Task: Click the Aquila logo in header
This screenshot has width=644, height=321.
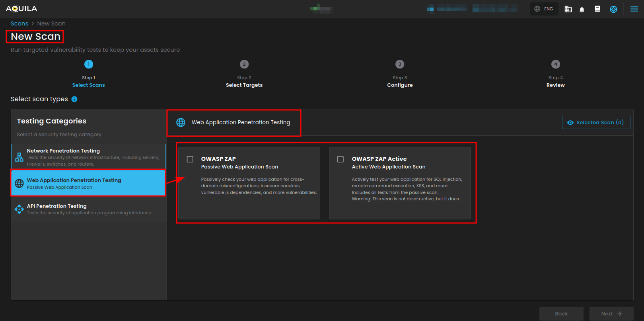Action: (21, 9)
